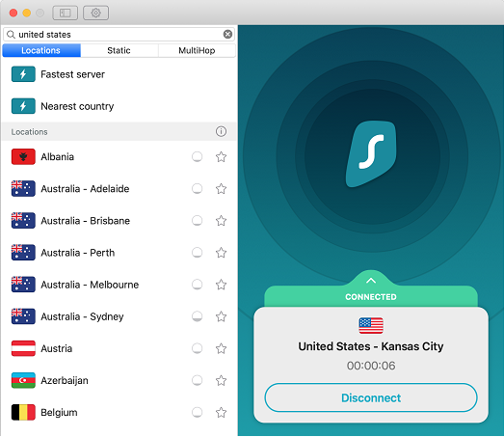The width and height of the screenshot is (504, 437).
Task: Click the Australia - Adelaide load indicator
Action: pyautogui.click(x=197, y=188)
